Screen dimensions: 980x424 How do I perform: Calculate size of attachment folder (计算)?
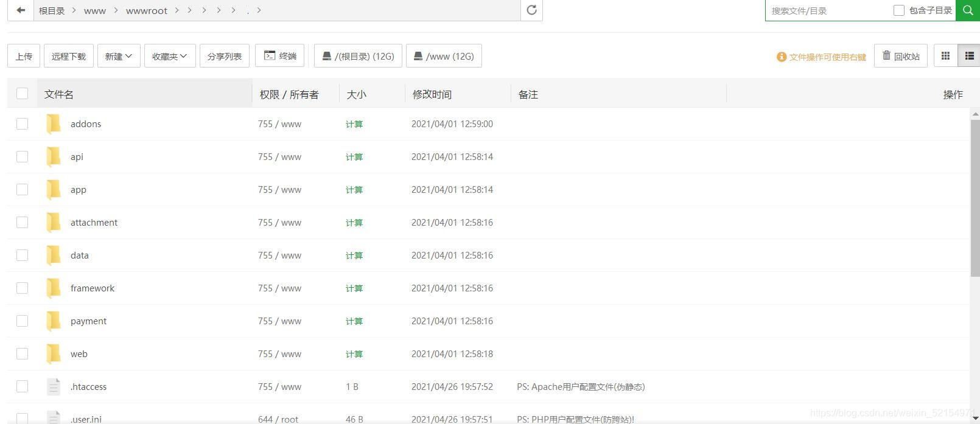(x=354, y=223)
